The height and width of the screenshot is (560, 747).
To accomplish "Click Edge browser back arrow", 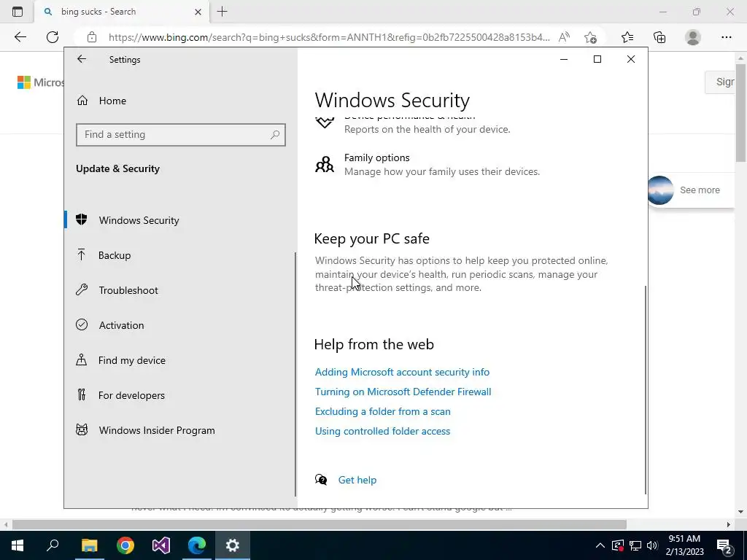I will [20, 37].
